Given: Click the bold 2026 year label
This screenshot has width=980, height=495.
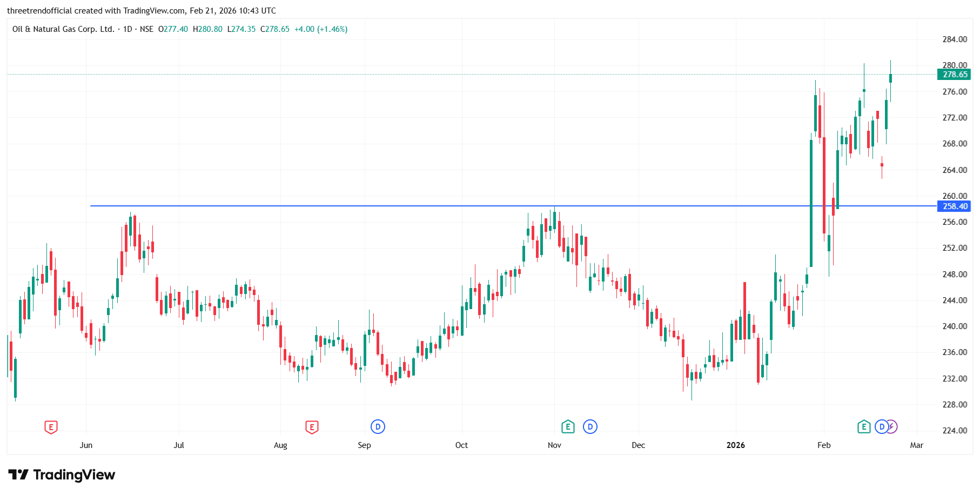Looking at the screenshot, I should pyautogui.click(x=736, y=445).
